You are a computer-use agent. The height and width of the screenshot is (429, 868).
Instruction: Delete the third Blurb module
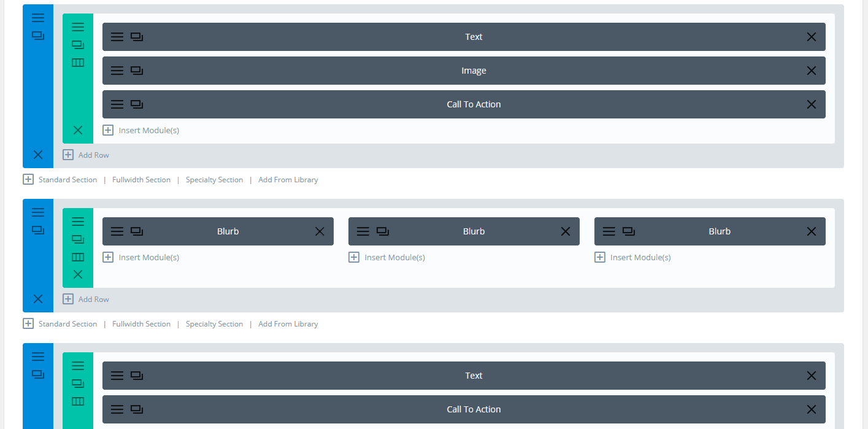pos(811,231)
